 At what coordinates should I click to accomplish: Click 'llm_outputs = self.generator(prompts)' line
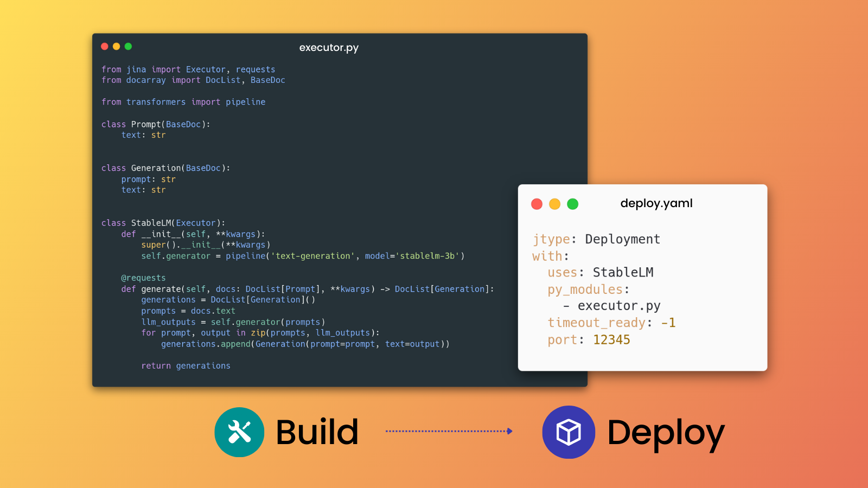(233, 322)
